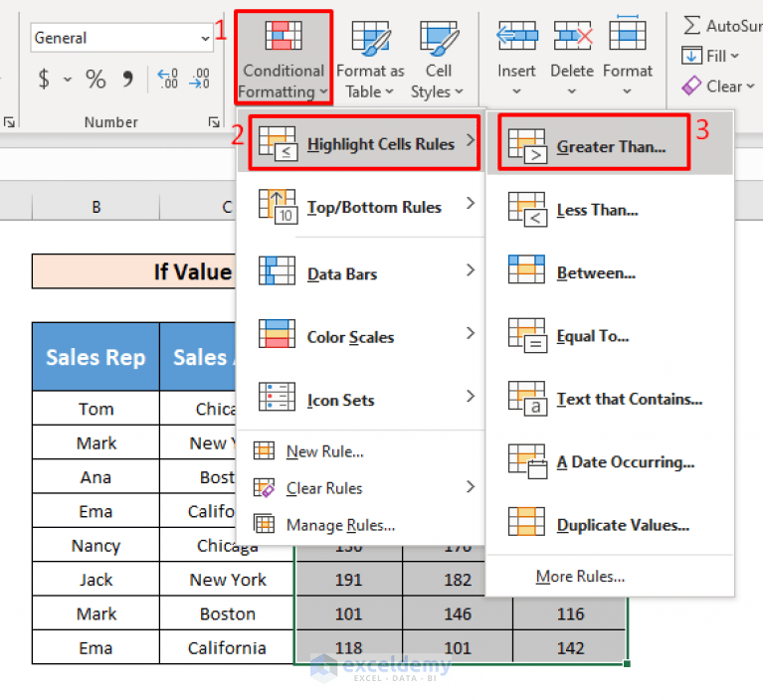Select the cell containing Jack
763x700 pixels.
coord(95,580)
